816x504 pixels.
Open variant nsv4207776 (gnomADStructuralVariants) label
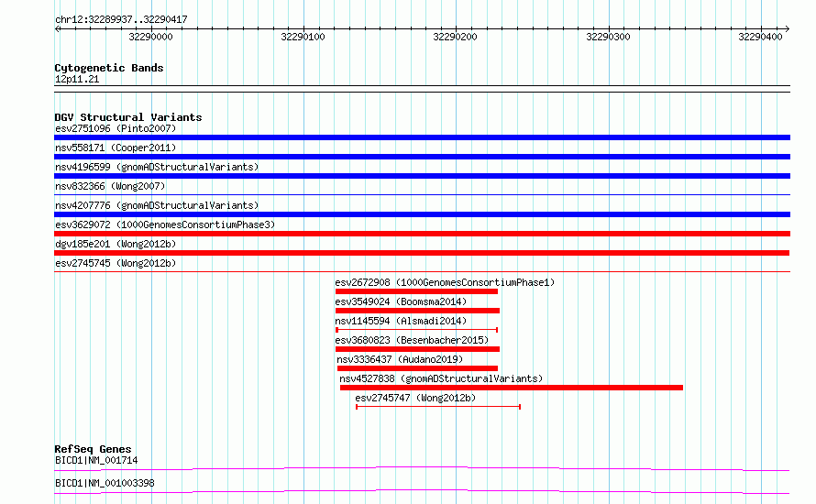pyautogui.click(x=157, y=205)
